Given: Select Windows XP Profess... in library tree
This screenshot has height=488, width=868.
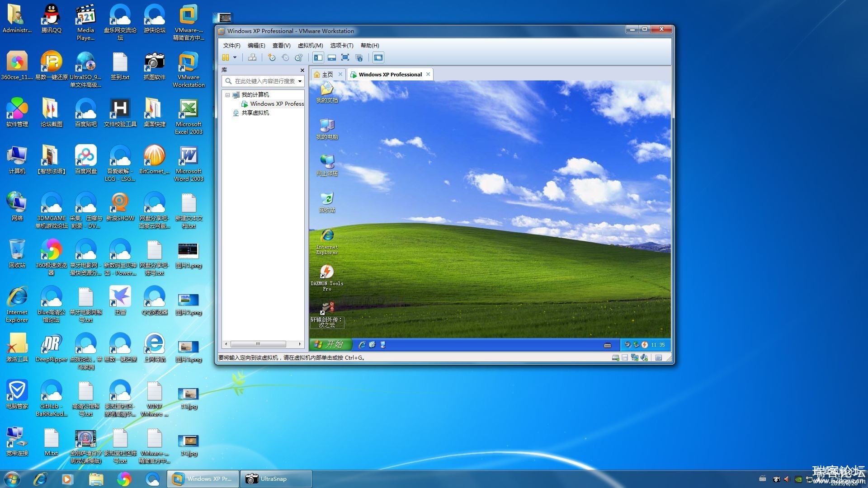Looking at the screenshot, I should (273, 104).
